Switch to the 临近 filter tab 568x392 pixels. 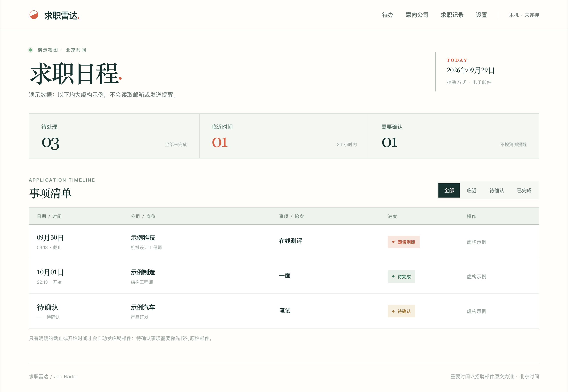point(471,190)
